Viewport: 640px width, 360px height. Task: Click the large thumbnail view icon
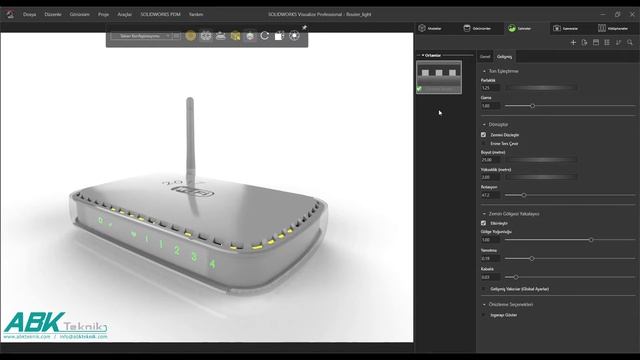pos(596,42)
